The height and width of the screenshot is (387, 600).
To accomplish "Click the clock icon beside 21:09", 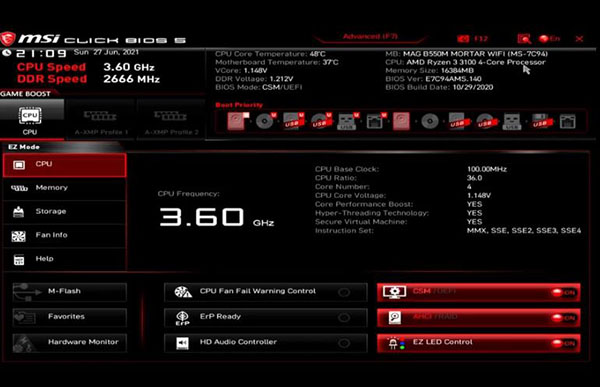I will [x=7, y=53].
